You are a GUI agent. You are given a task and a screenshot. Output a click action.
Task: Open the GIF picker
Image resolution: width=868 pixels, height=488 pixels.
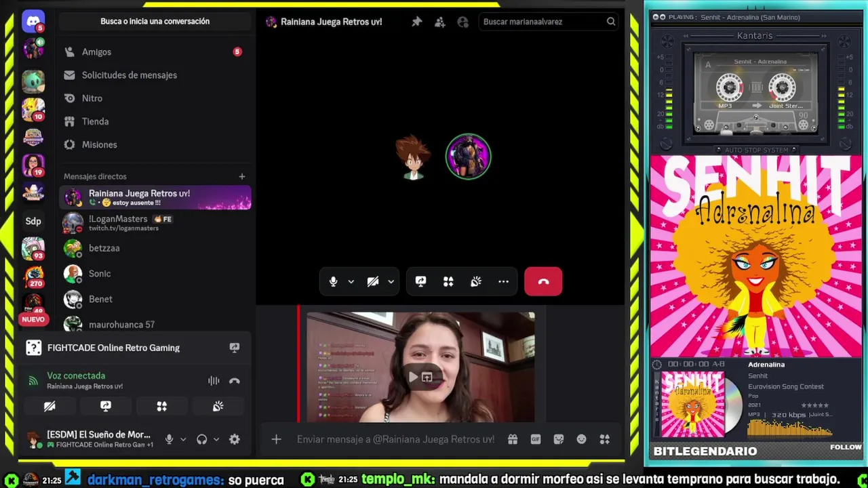(x=536, y=439)
